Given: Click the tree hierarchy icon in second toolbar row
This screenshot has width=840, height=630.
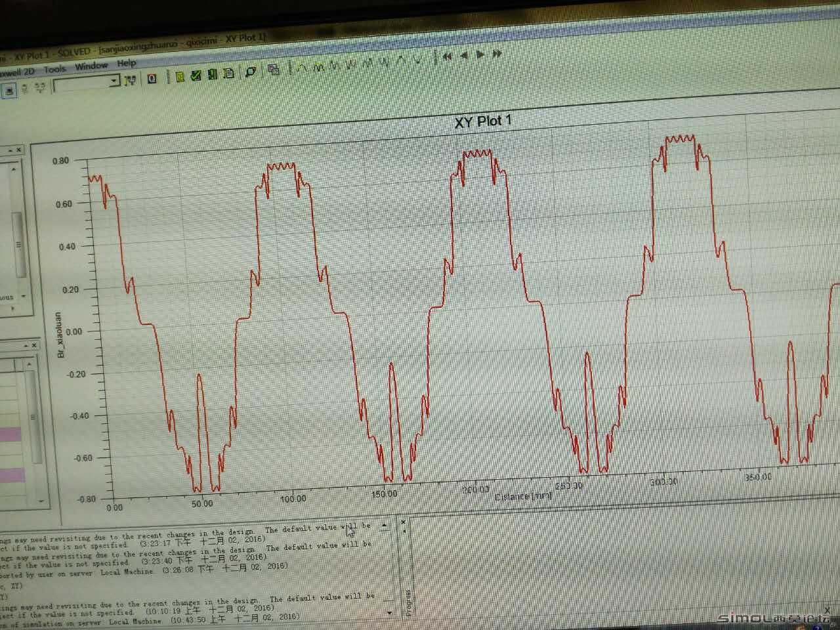Looking at the screenshot, I should (39, 87).
